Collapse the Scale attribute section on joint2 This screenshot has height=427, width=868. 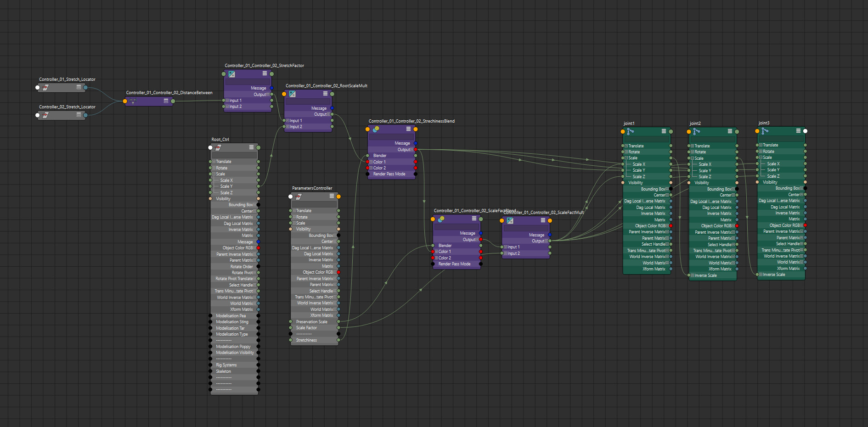tap(693, 158)
